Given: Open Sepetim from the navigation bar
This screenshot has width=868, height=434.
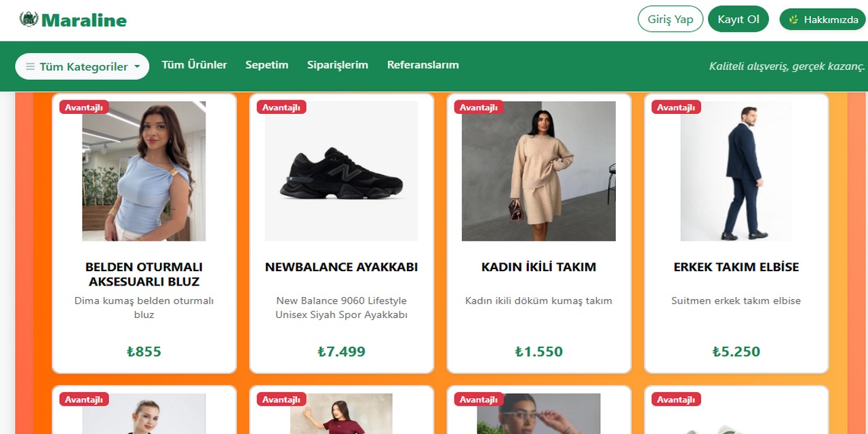Looking at the screenshot, I should (x=267, y=64).
